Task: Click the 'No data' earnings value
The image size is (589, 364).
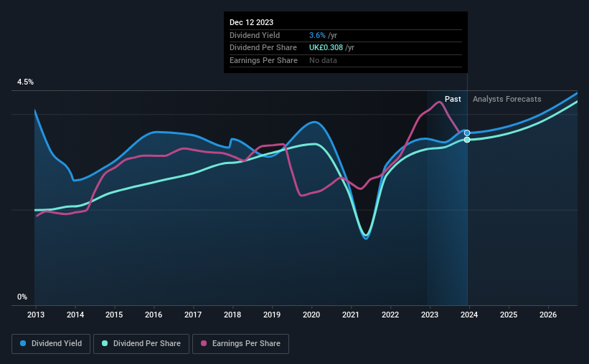Action: coord(323,60)
